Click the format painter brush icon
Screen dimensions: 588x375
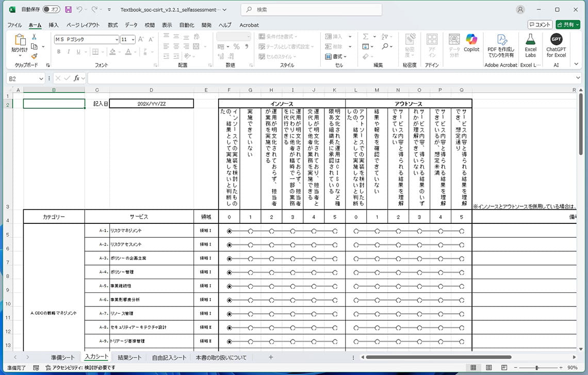point(34,56)
